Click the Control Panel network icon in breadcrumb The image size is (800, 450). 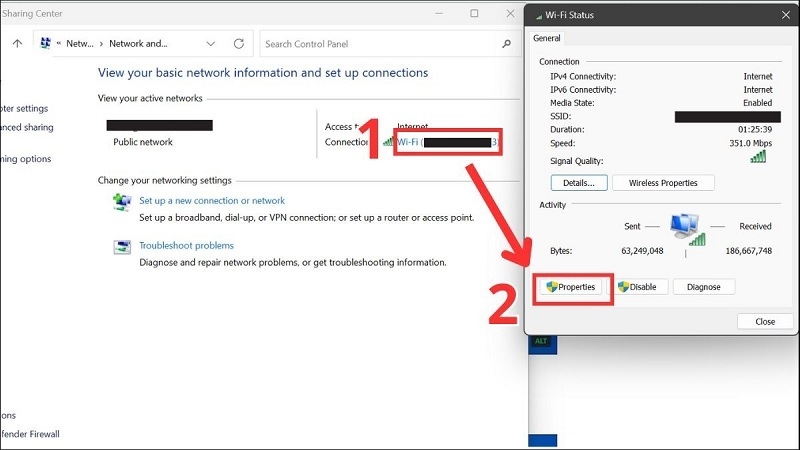pos(45,43)
